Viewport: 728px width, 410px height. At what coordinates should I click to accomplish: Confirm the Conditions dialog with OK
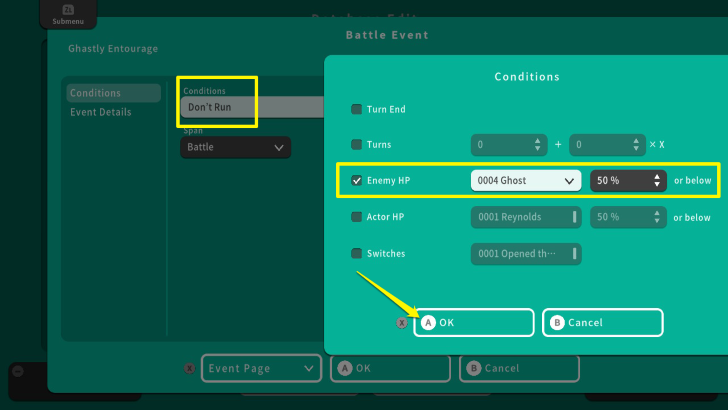tap(474, 323)
